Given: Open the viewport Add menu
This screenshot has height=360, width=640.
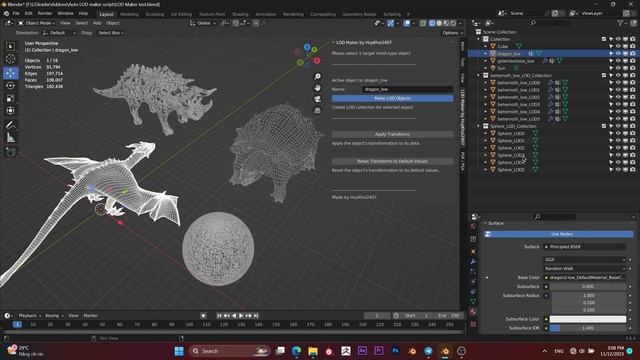Looking at the screenshot, I should [97, 23].
